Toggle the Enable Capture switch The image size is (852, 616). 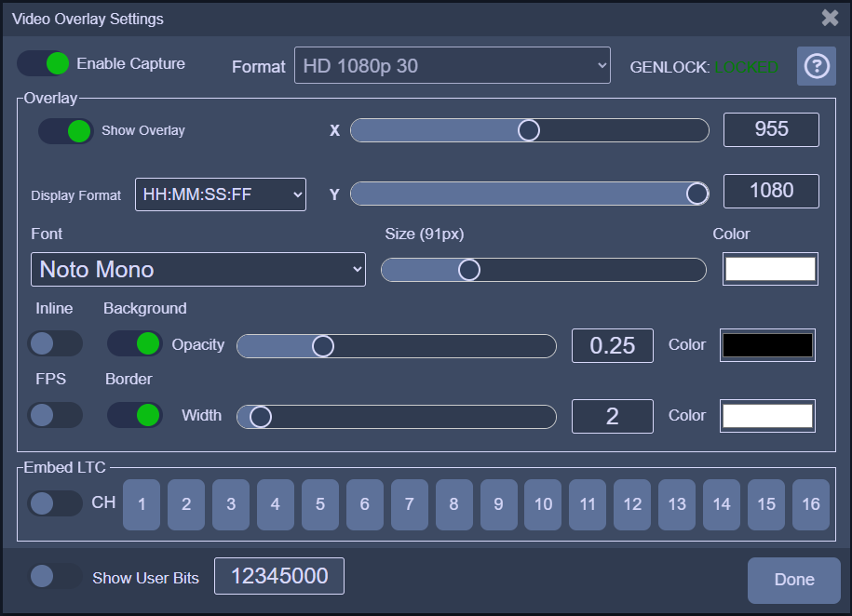[x=44, y=63]
